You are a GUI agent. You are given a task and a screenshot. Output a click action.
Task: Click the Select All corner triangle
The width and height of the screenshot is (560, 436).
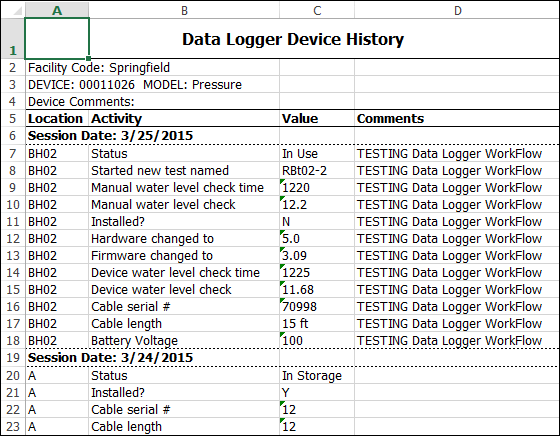coord(17,11)
